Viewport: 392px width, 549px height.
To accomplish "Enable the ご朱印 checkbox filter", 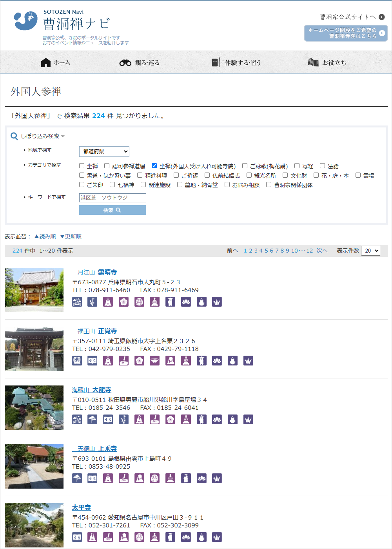I will click(x=82, y=185).
